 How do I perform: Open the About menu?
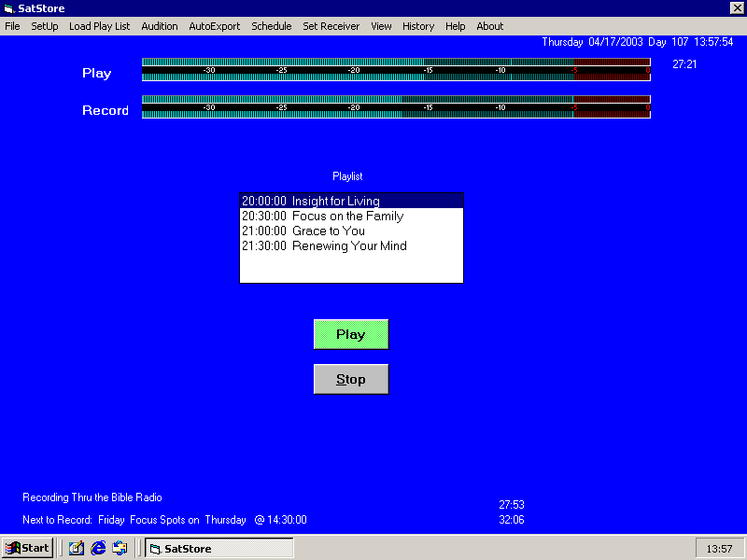[489, 26]
